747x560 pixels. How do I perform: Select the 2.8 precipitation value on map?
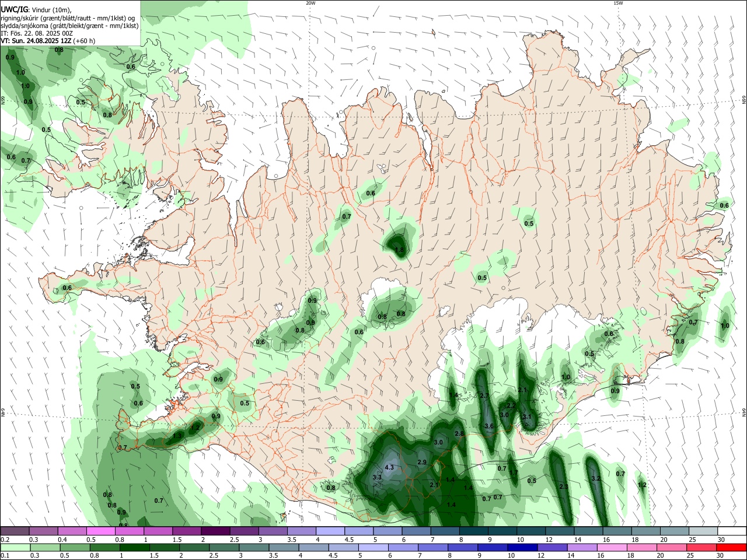(x=459, y=433)
